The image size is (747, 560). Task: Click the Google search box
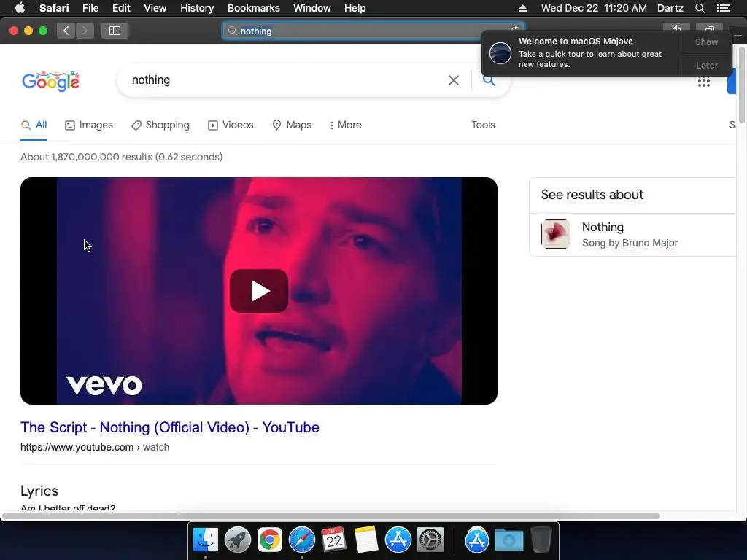286,80
